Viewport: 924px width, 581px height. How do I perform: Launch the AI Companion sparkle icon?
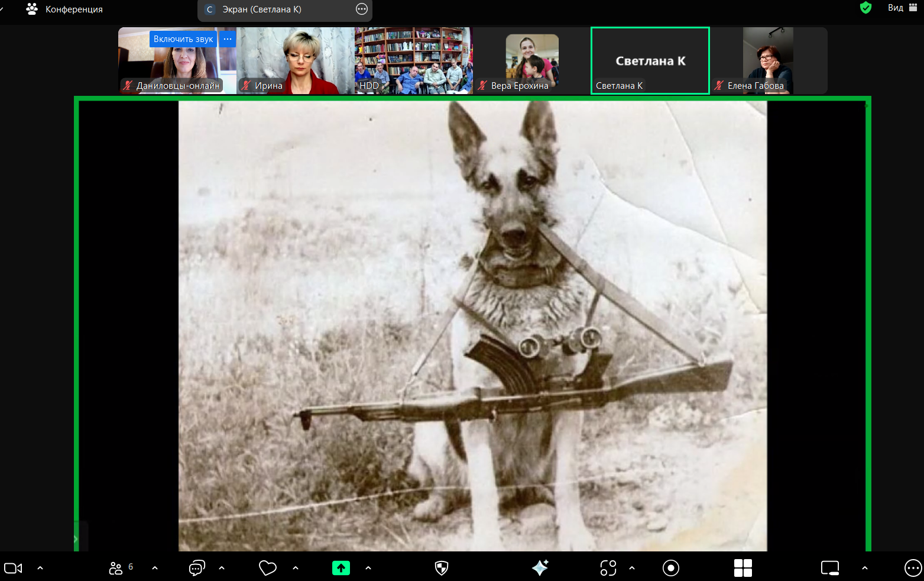tap(540, 568)
